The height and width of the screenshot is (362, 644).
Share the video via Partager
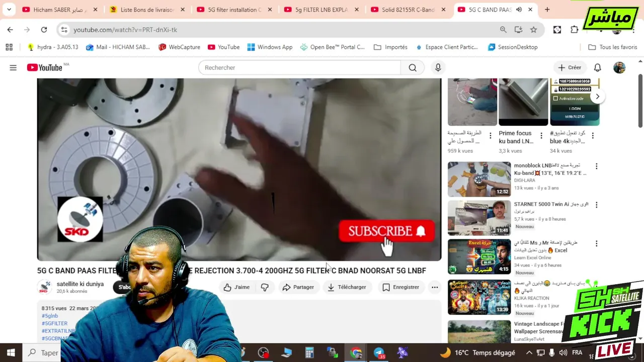(x=298, y=287)
